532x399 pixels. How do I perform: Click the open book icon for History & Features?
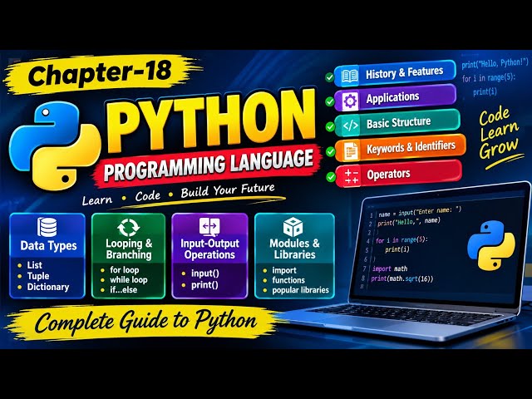point(349,76)
